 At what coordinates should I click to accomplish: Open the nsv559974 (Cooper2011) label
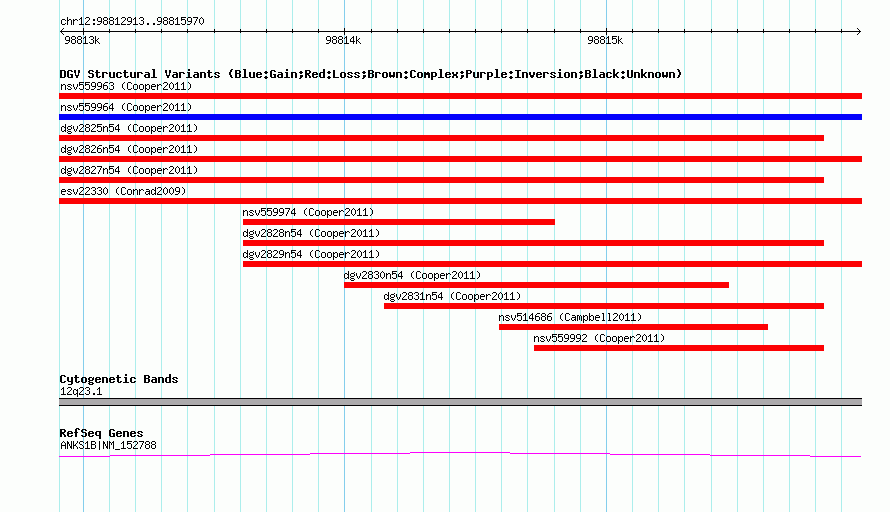point(308,212)
